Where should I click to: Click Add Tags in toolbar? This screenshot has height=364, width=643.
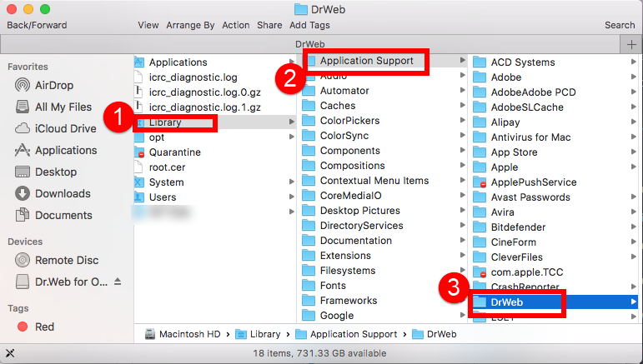click(x=309, y=25)
